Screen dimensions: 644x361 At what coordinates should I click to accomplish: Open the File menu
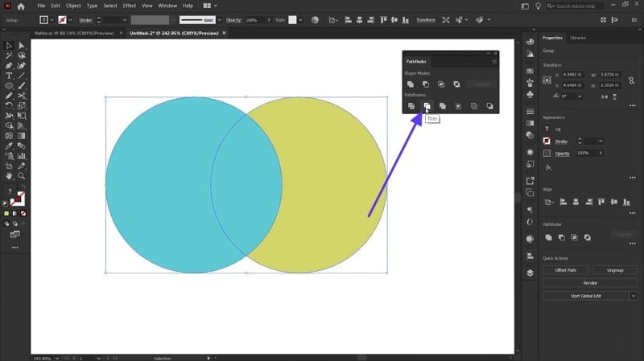[x=41, y=6]
